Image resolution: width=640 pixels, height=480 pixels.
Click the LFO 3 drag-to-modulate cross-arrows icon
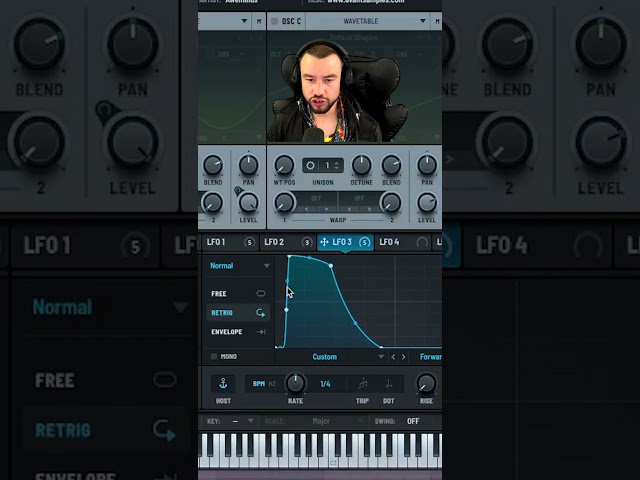tap(324, 242)
